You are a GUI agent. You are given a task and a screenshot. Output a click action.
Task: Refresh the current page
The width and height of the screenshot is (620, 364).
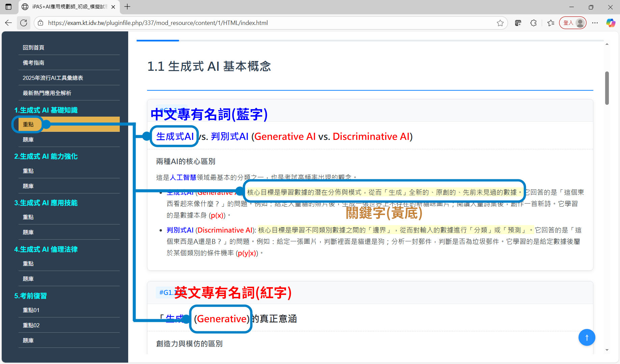pos(24,23)
